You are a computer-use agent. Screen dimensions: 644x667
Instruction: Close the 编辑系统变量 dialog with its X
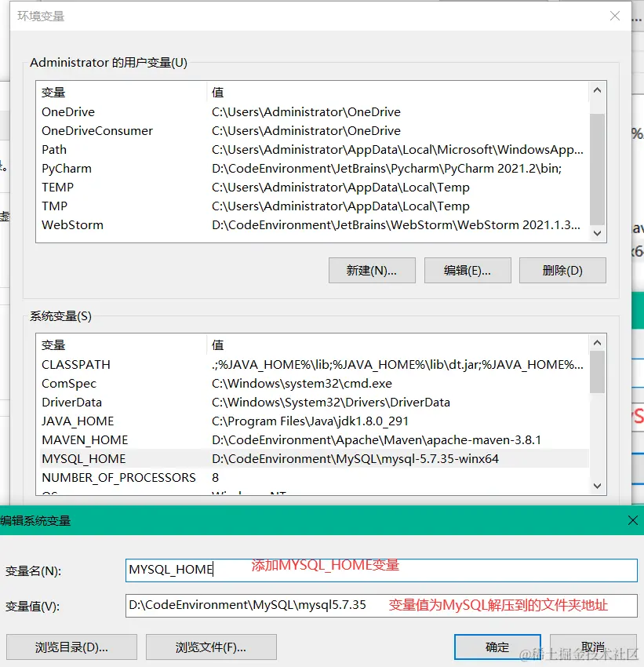pos(632,520)
